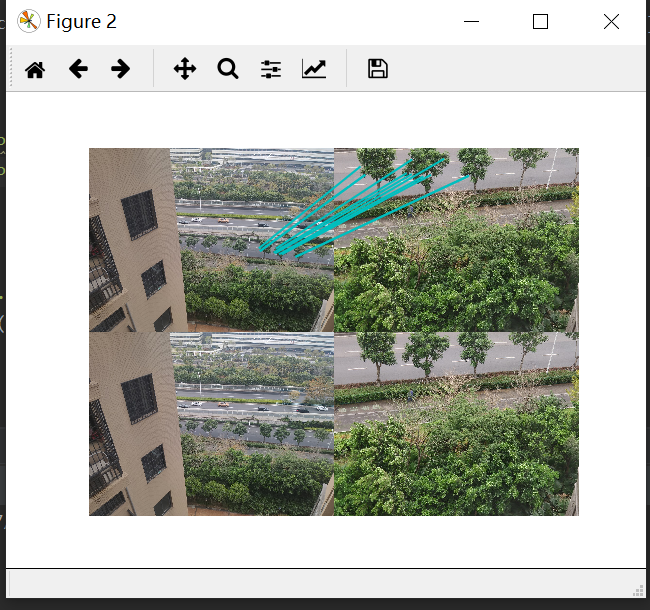Open the Configure subplots dialog
650x610 pixels.
271,69
